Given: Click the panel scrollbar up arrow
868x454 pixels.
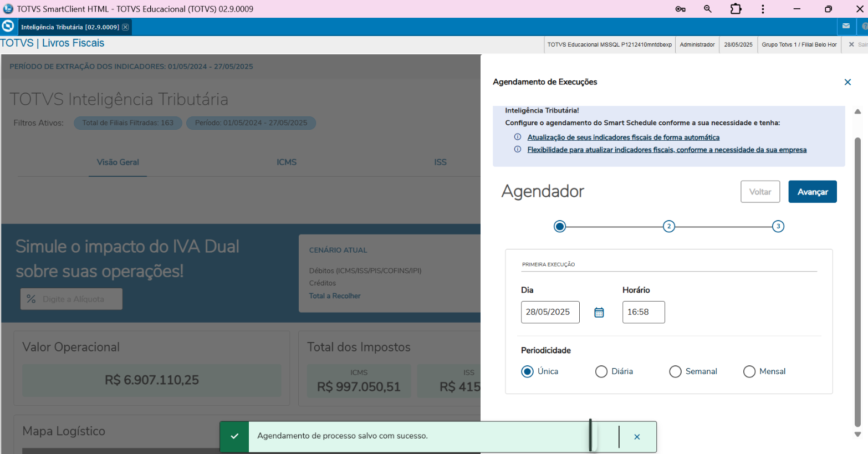Looking at the screenshot, I should (x=857, y=112).
